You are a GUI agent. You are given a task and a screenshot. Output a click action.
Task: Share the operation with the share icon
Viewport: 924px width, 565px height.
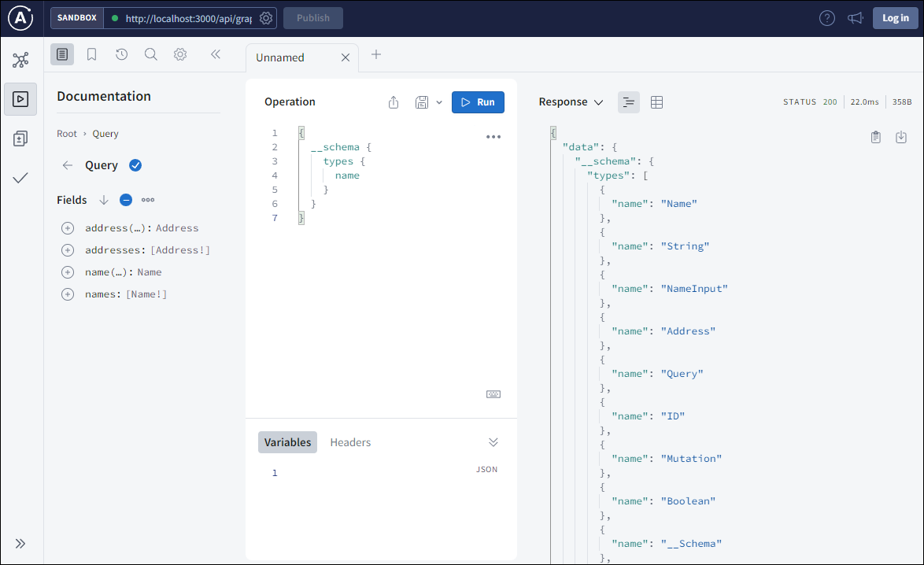coord(394,102)
